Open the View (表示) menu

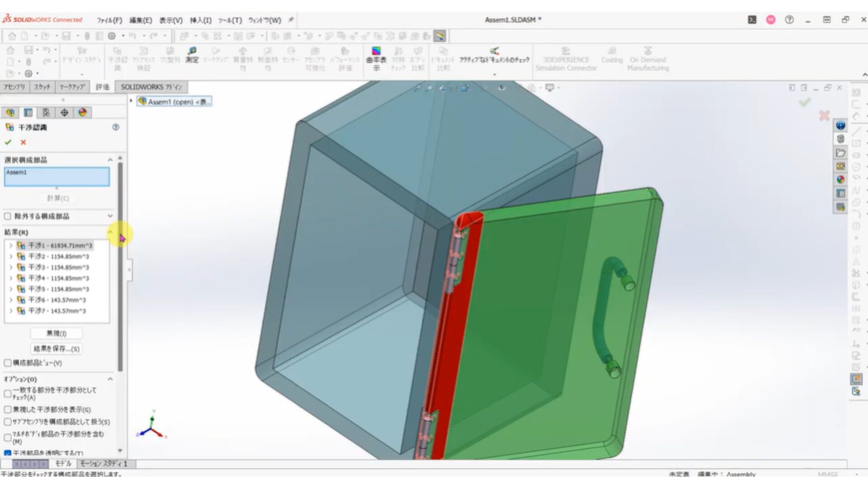click(x=171, y=20)
